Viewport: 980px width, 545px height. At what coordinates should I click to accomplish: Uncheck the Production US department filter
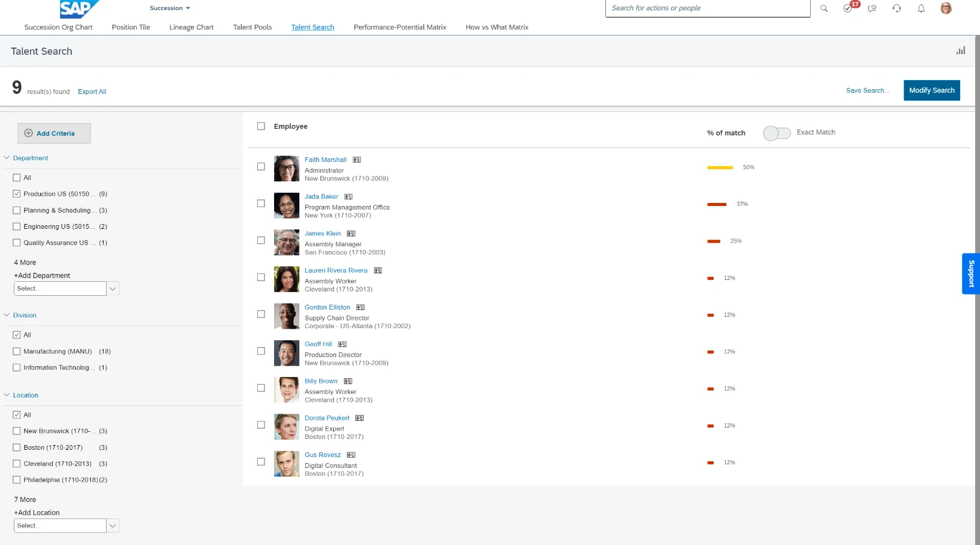17,194
